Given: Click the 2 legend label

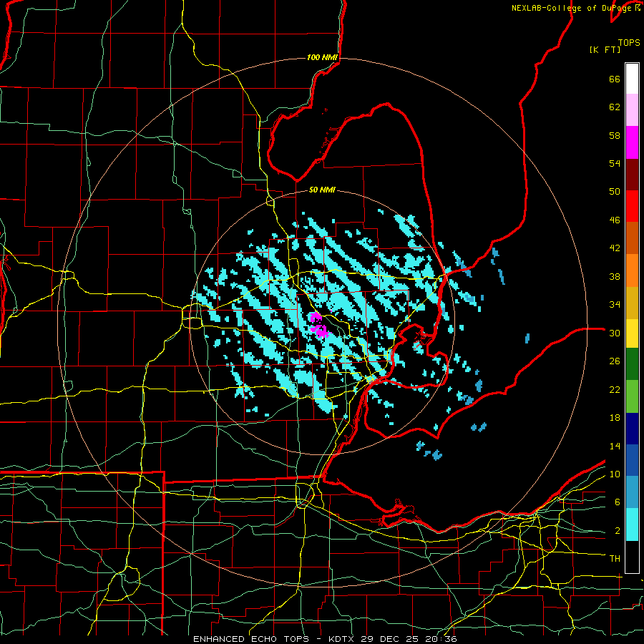Looking at the screenshot, I should coord(618,531).
